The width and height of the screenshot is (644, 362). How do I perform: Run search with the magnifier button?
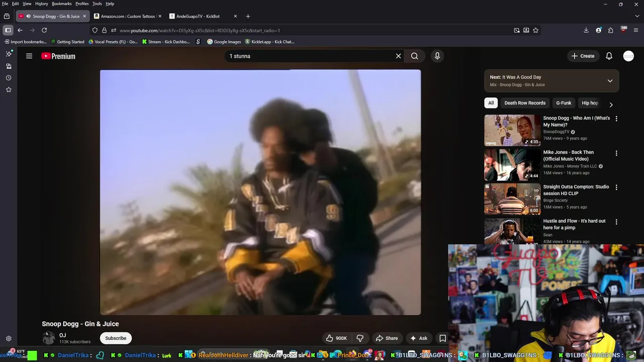[415, 56]
